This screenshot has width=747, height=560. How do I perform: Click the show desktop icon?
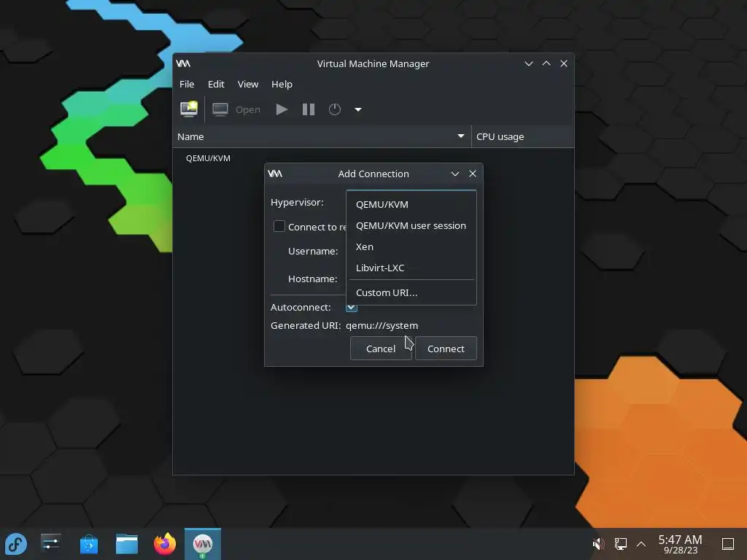click(x=728, y=544)
